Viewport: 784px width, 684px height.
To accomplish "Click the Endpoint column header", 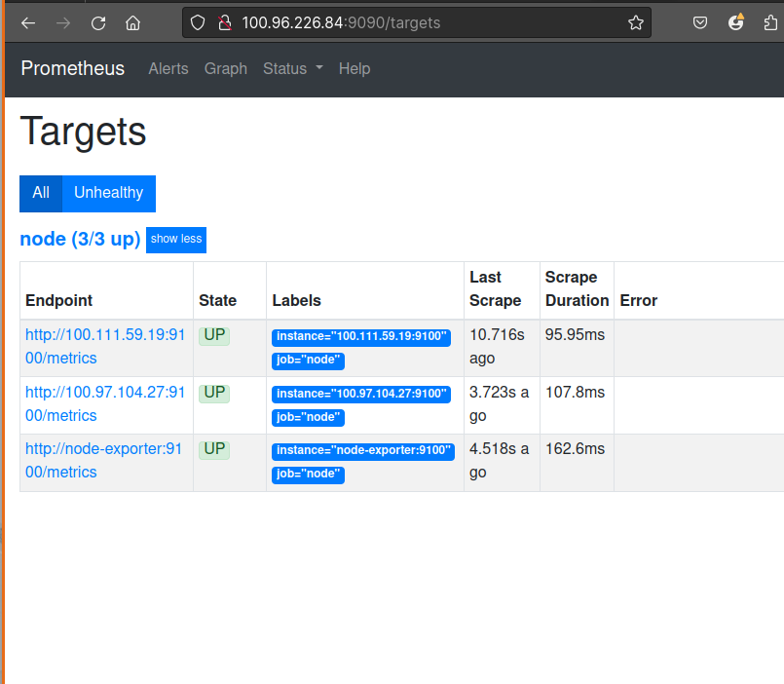I will coord(59,301).
